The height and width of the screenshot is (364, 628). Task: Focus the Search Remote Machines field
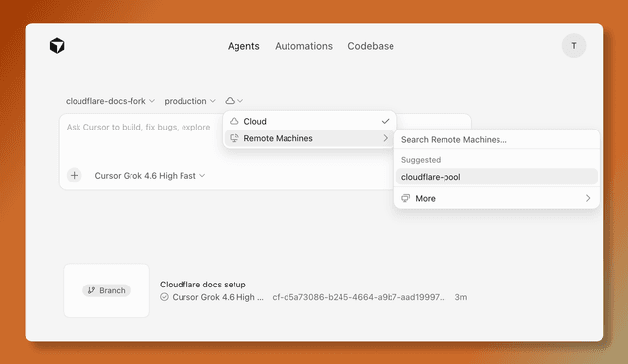pos(497,139)
